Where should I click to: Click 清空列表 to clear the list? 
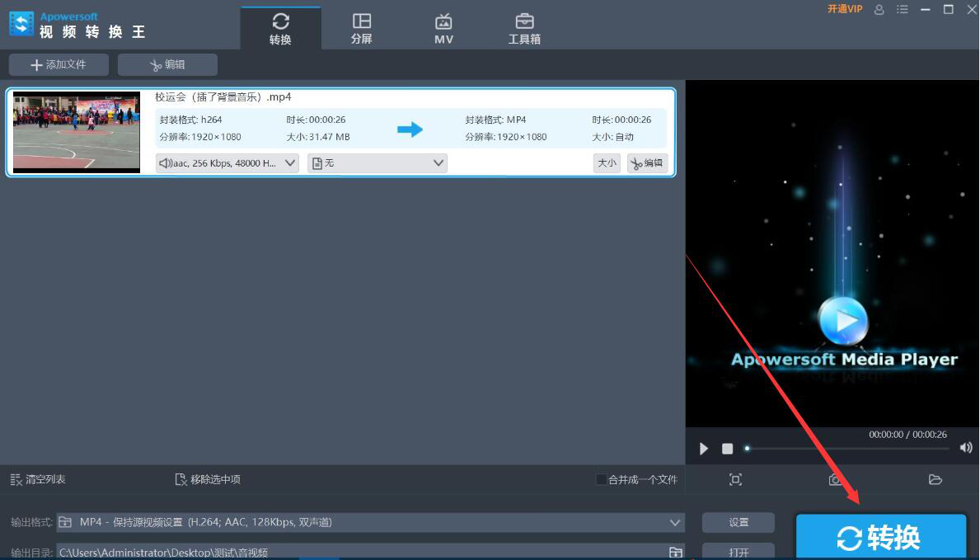tap(38, 480)
